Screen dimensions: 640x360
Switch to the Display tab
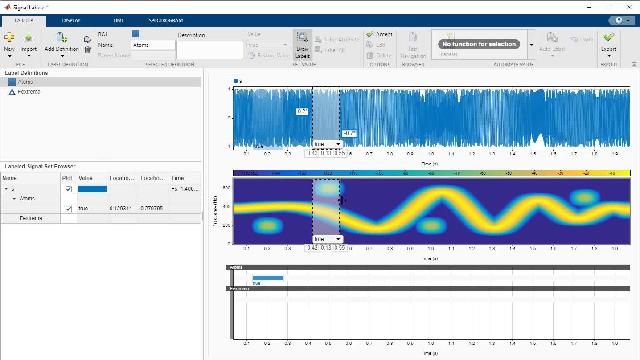pos(71,20)
